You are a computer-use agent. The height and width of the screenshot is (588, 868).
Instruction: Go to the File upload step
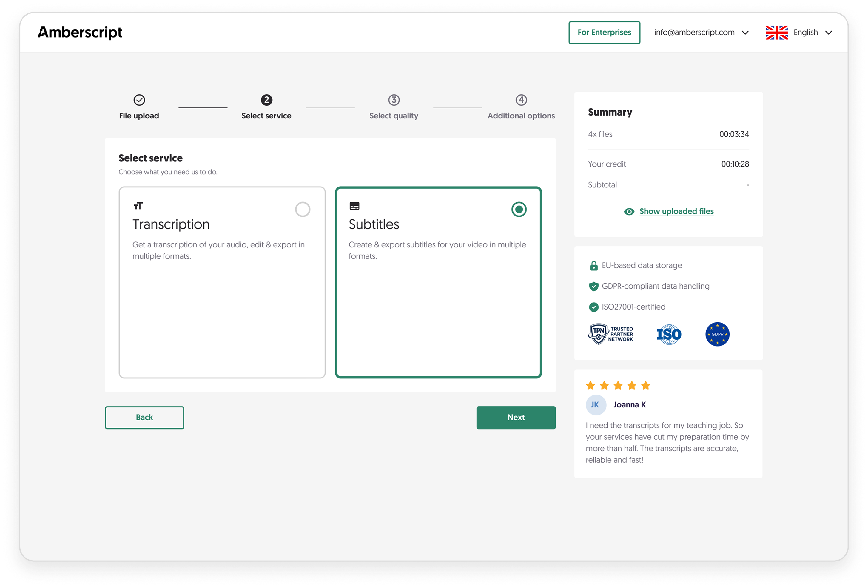(139, 108)
